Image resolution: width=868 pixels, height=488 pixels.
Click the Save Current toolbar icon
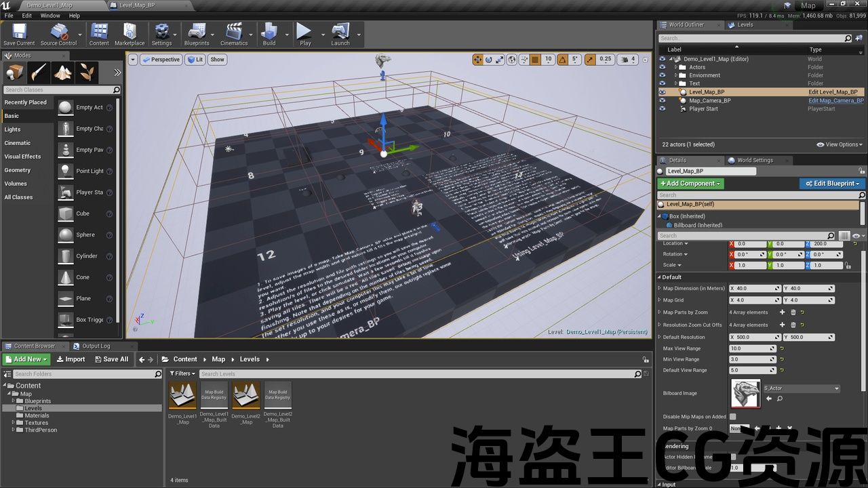pos(18,35)
